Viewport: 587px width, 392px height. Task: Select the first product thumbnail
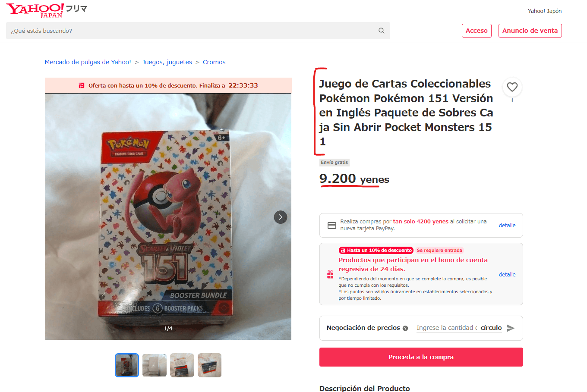127,365
